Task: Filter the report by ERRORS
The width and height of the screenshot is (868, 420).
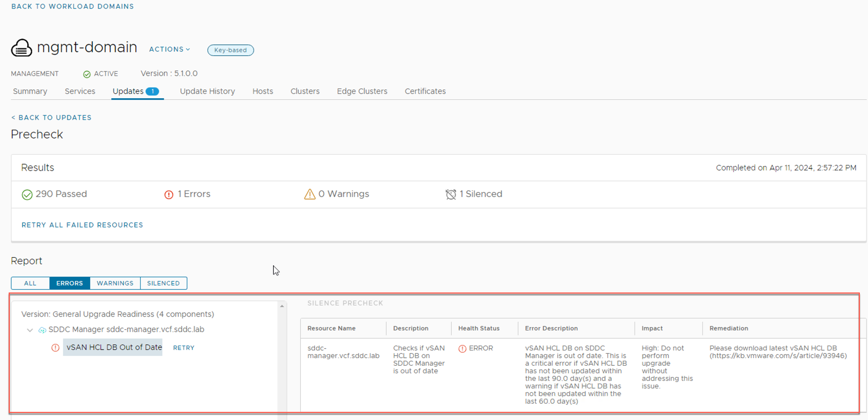Action: (69, 283)
